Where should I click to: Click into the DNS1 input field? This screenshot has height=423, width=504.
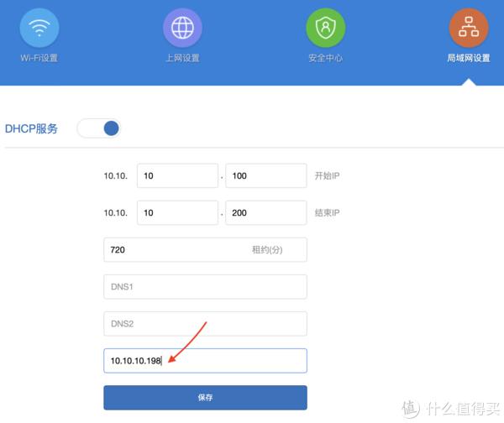pos(204,287)
